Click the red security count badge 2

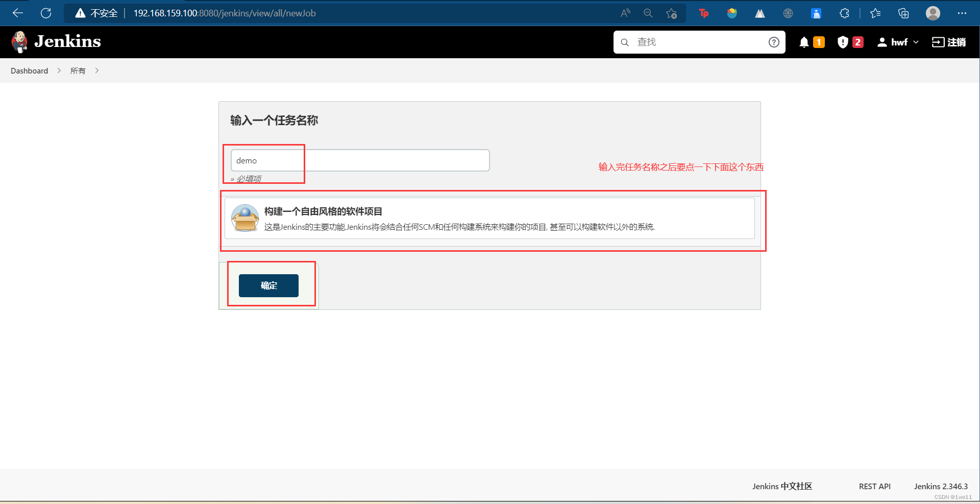858,42
